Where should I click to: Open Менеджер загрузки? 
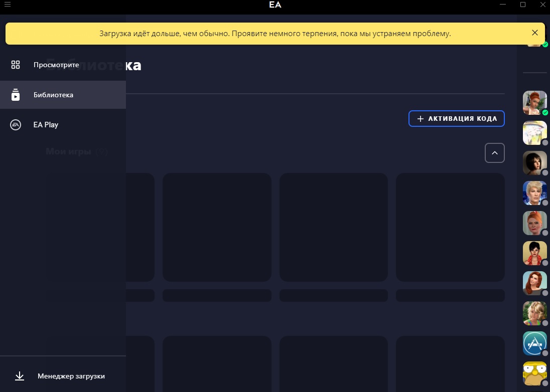coord(63,376)
